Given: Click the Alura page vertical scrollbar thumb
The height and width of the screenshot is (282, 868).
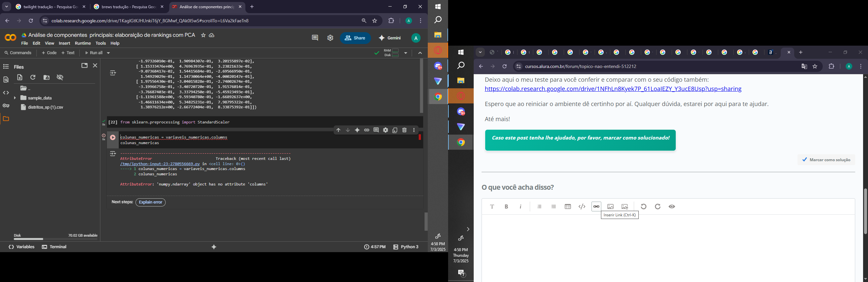Looking at the screenshot, I should click(x=865, y=211).
